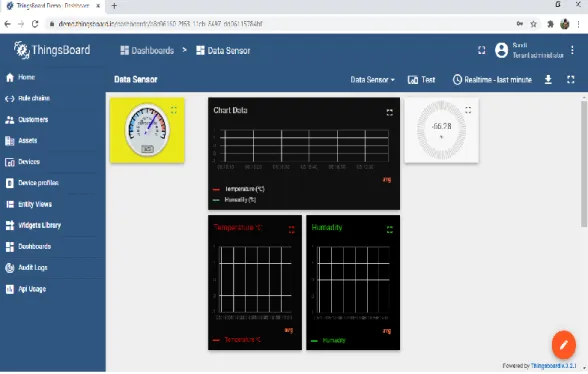Click the yellow analog gauge widget
Image resolution: width=588 pixels, height=374 pixels.
click(x=147, y=130)
